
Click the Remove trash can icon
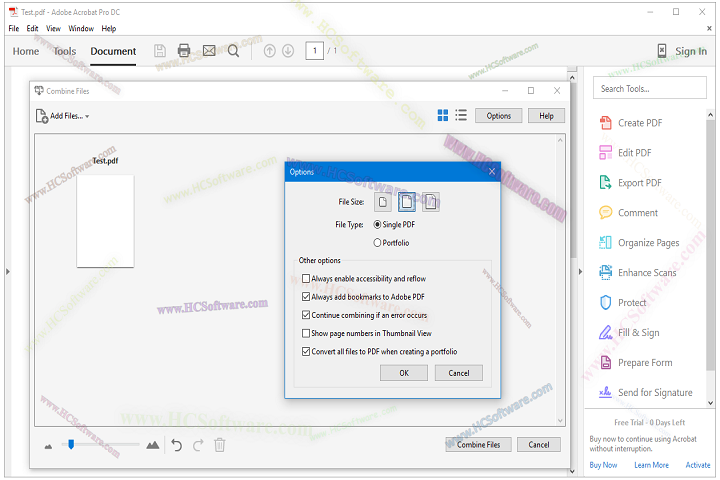220,445
